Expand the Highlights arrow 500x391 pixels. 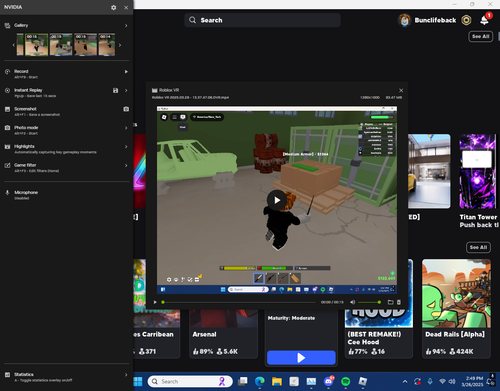(126, 147)
